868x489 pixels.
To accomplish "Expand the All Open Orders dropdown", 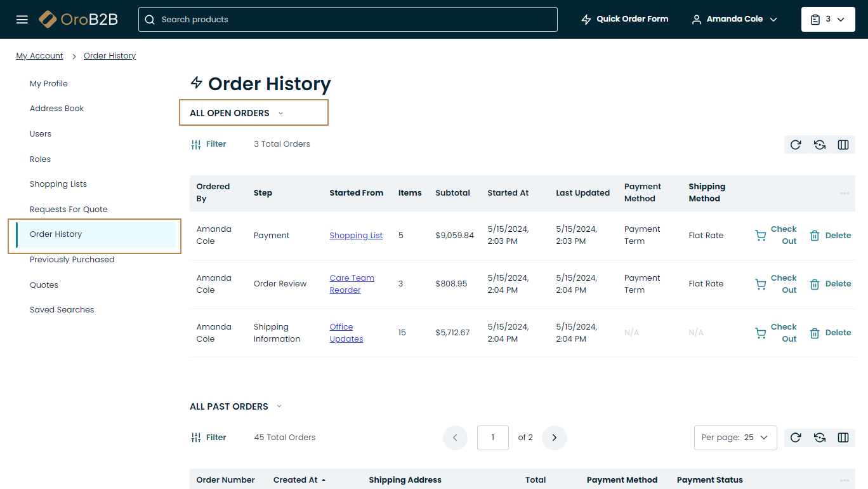I will pos(237,113).
